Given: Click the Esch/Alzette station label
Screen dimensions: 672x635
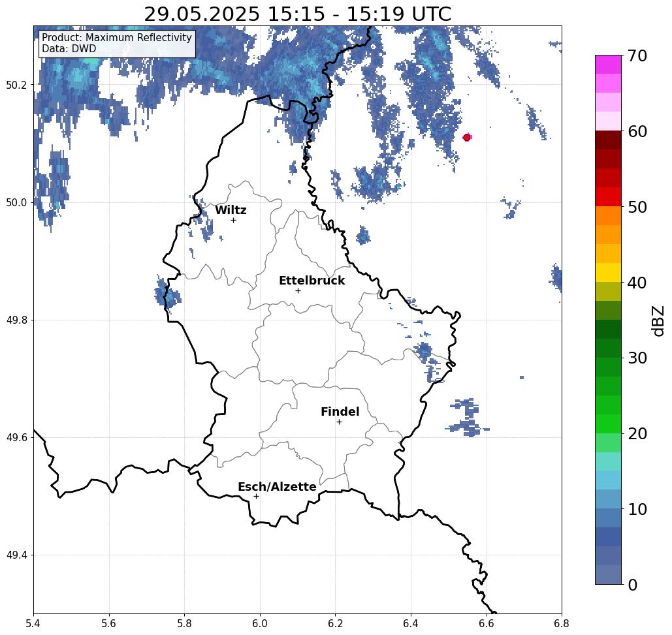Looking at the screenshot, I should coord(277,487).
